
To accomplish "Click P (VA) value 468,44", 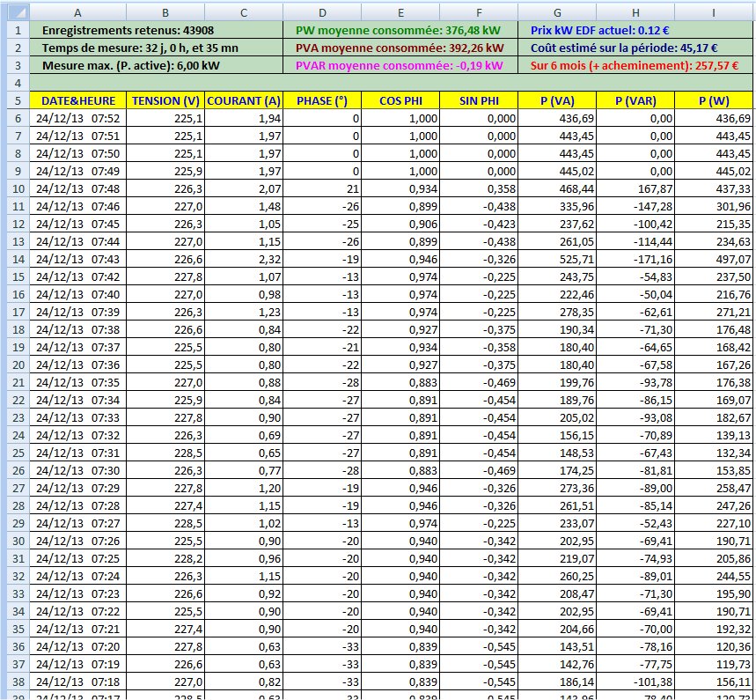I will pos(557,188).
